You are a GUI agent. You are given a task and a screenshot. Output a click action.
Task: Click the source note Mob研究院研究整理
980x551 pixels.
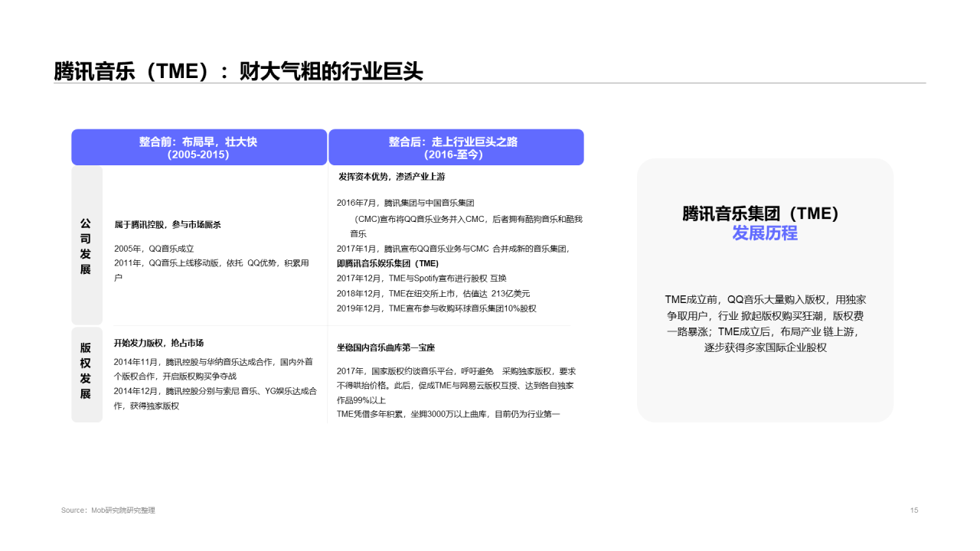pyautogui.click(x=108, y=510)
